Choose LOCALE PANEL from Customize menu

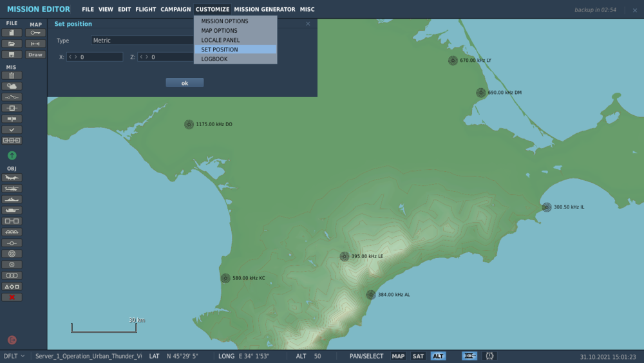235,40
